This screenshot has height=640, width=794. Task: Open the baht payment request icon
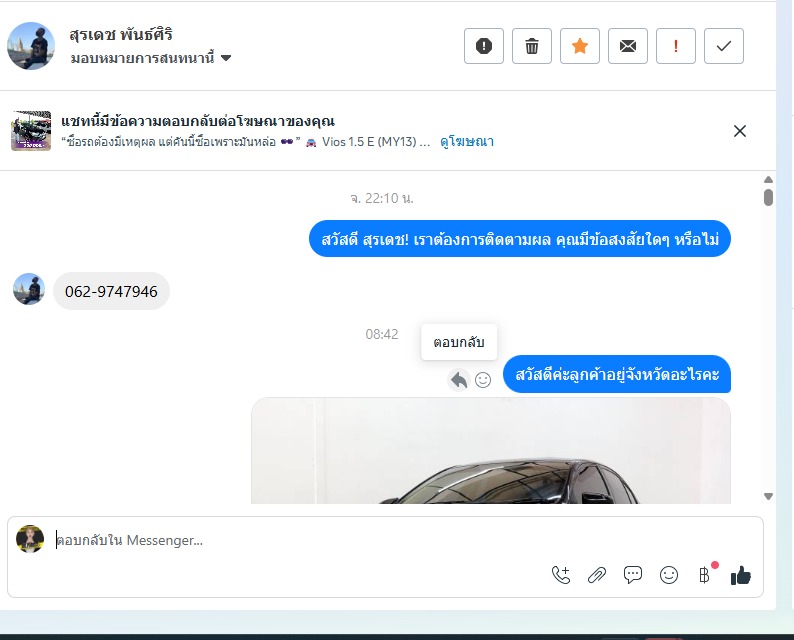704,575
